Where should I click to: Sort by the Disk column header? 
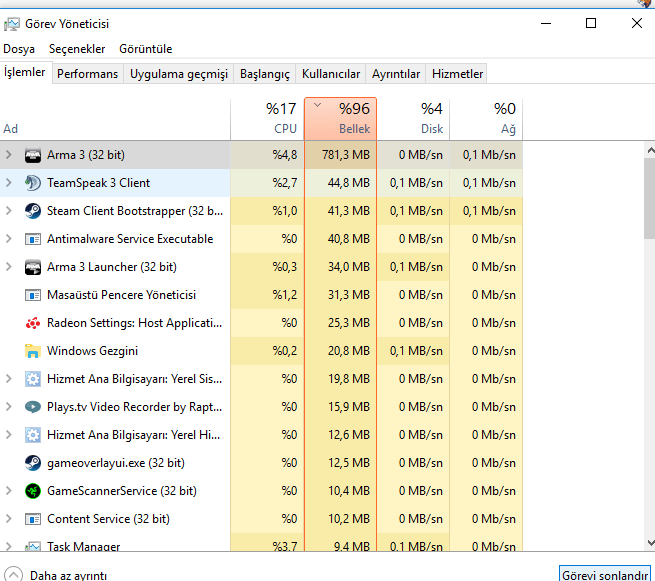(413, 119)
